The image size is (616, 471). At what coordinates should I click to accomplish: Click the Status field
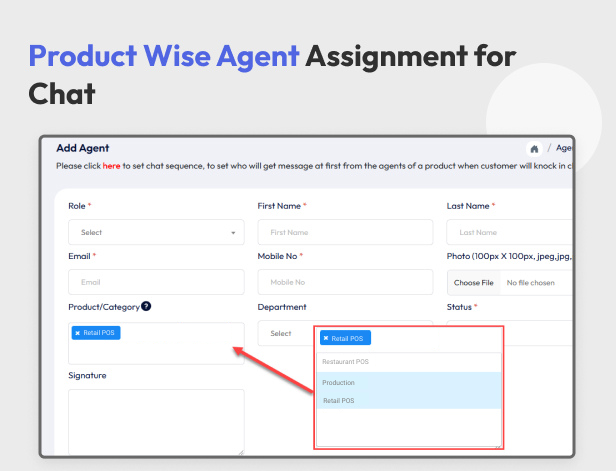pyautogui.click(x=540, y=333)
